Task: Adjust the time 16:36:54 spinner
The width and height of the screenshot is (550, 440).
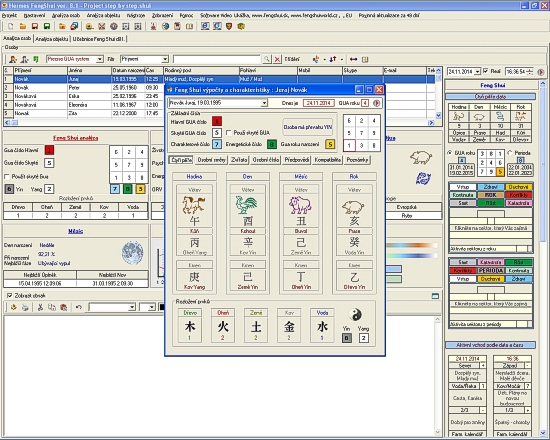Action: [530, 72]
